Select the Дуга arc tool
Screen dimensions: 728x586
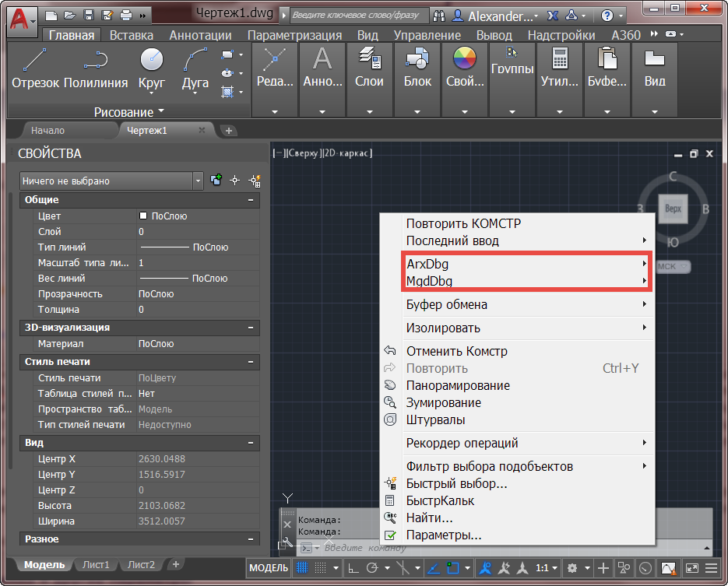(x=195, y=69)
